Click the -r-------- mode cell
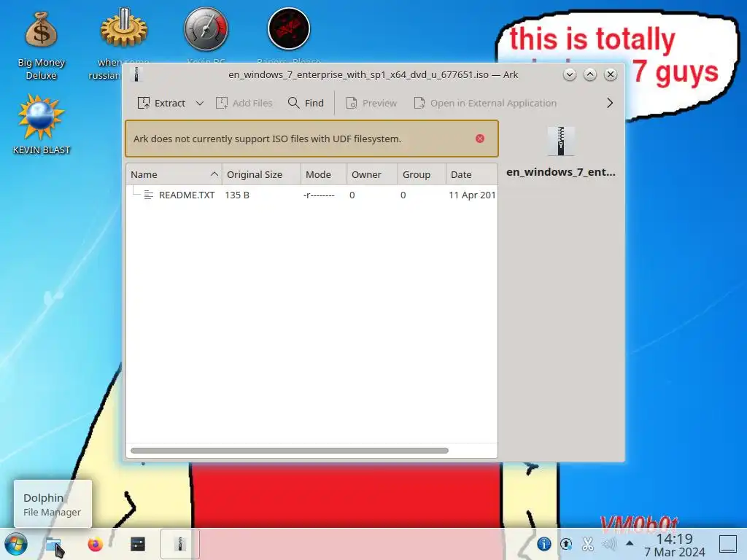The width and height of the screenshot is (747, 560). (x=319, y=195)
